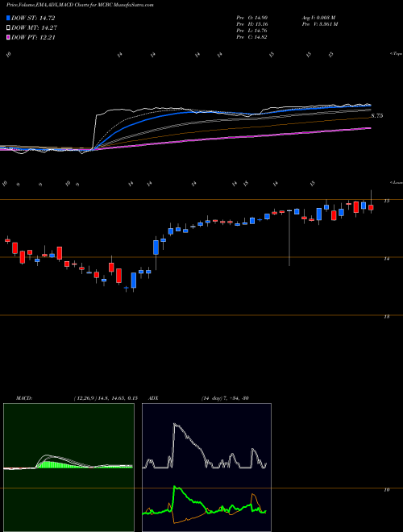
Task: Click the long-wick candle dipping below 14
Action: click(x=289, y=238)
